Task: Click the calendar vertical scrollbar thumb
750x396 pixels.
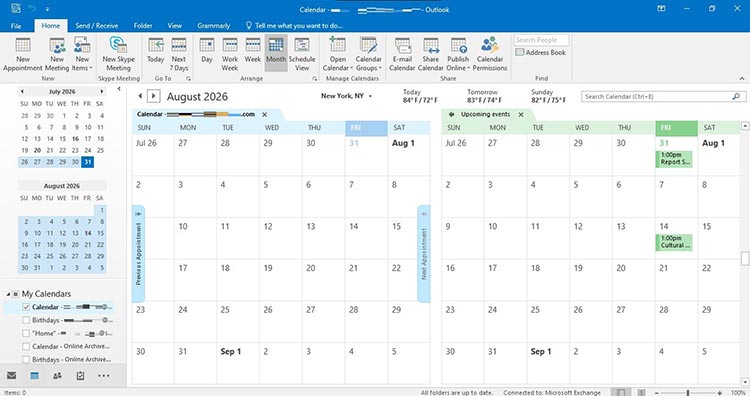Action: [x=745, y=258]
